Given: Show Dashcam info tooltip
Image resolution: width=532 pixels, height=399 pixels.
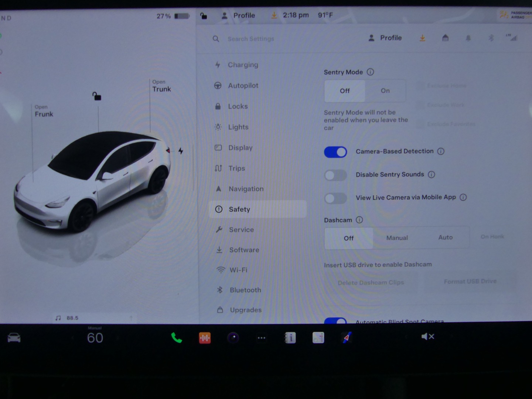Looking at the screenshot, I should pyautogui.click(x=359, y=220).
